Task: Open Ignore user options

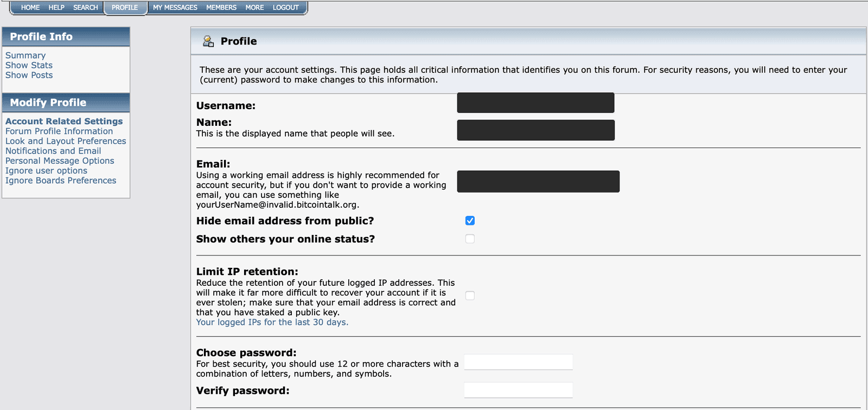Action: point(46,170)
